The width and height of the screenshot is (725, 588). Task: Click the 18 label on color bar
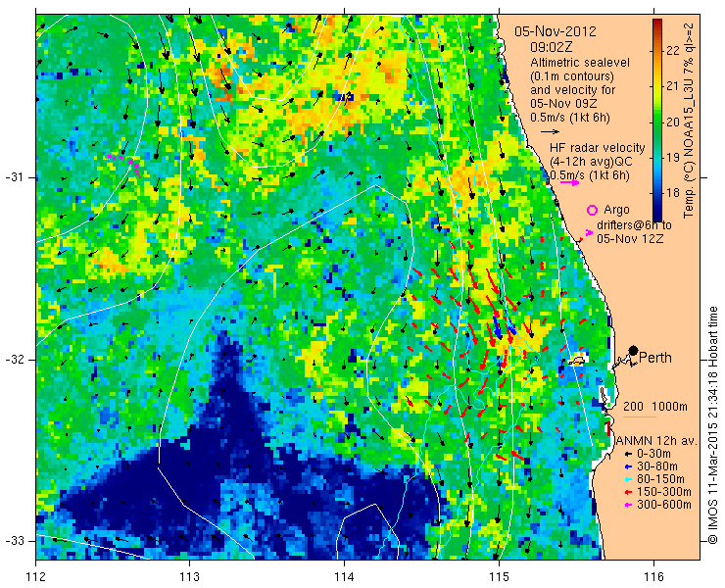tap(673, 193)
